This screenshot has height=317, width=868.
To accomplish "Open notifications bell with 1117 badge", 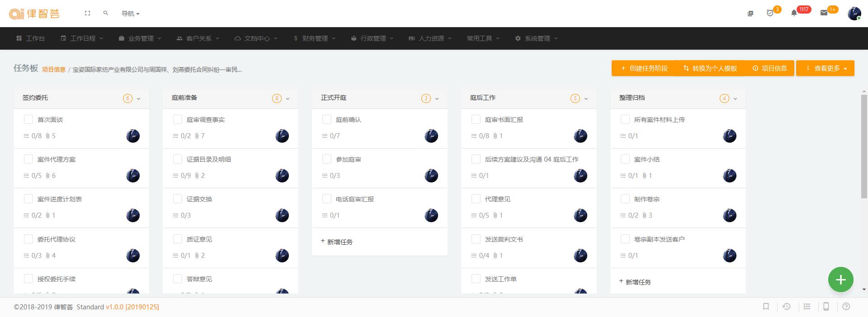I will [794, 13].
